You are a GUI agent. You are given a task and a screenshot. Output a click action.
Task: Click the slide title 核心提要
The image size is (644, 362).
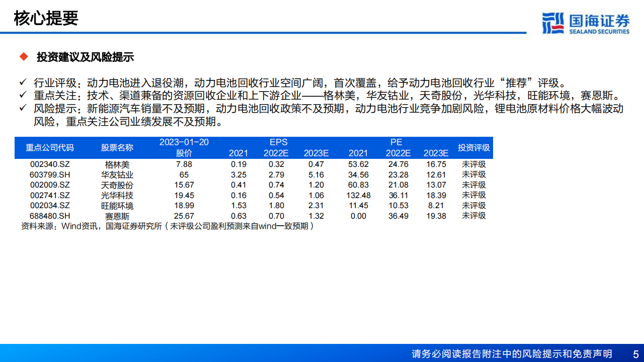point(46,18)
